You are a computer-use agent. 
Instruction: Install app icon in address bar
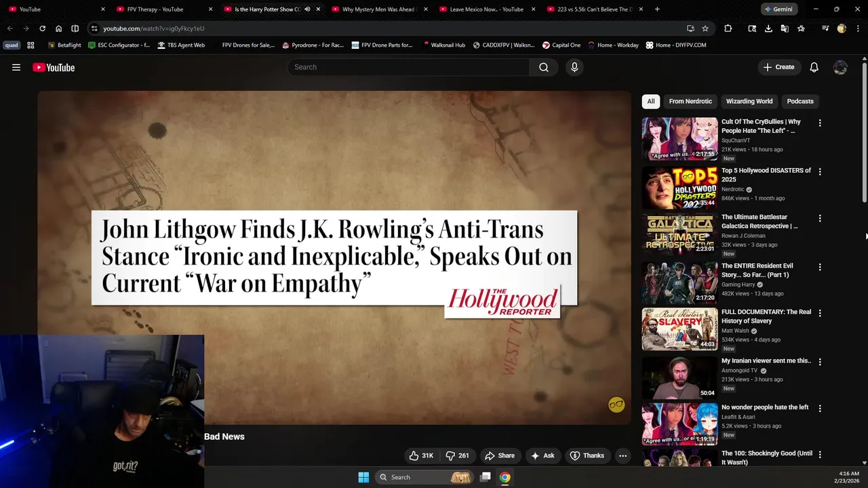coord(690,28)
